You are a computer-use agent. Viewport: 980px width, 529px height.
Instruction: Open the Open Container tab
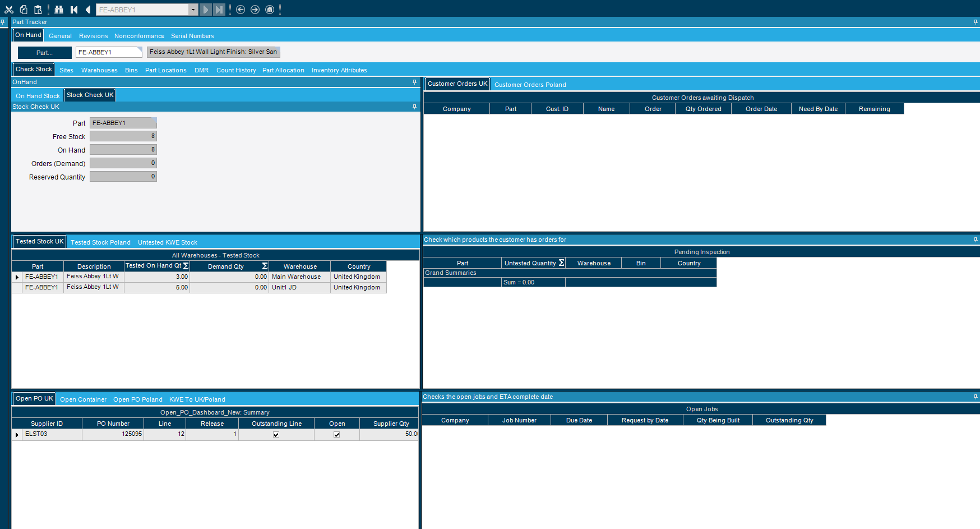pos(83,399)
